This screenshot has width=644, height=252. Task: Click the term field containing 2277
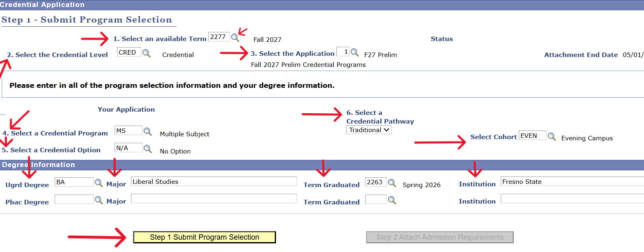pyautogui.click(x=219, y=37)
